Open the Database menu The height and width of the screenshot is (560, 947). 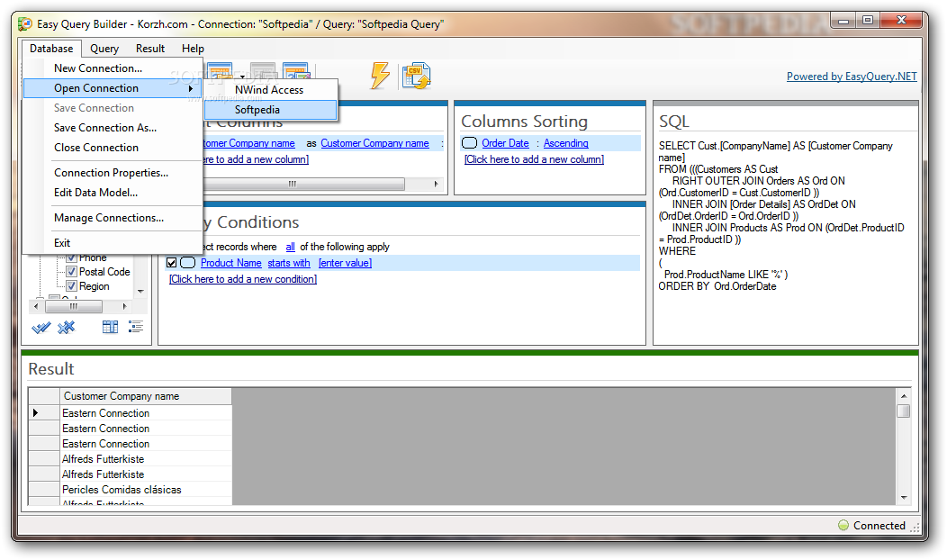coord(51,49)
